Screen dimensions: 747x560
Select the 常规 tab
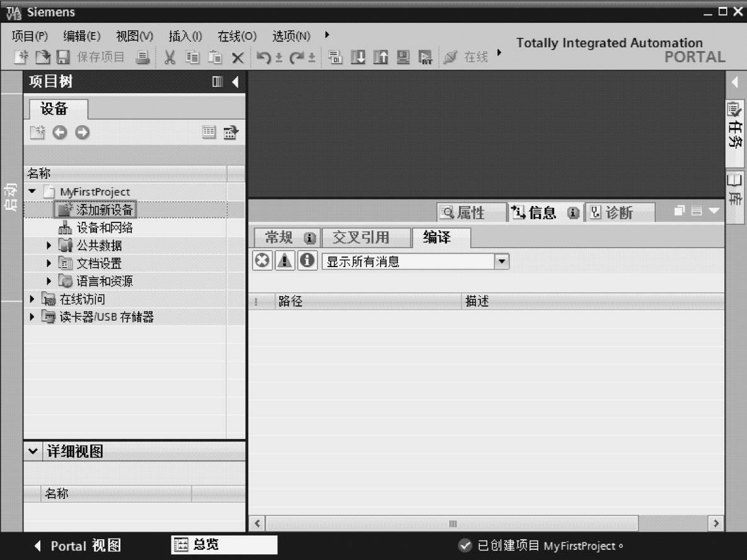(x=287, y=237)
